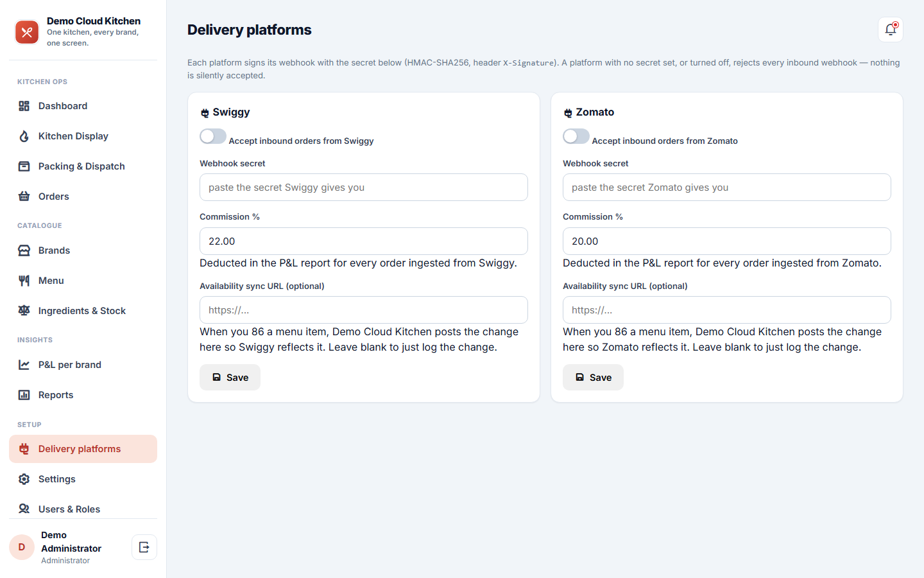
Task: Click the Reports bar chart icon
Action: (24, 395)
